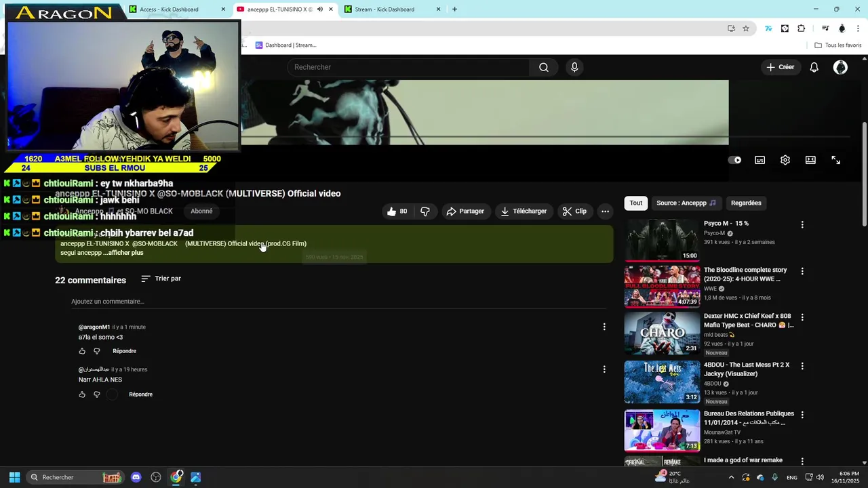Click Répondre under the Narr AHLA NES comment
Viewport: 868px width, 488px height.
click(x=140, y=394)
